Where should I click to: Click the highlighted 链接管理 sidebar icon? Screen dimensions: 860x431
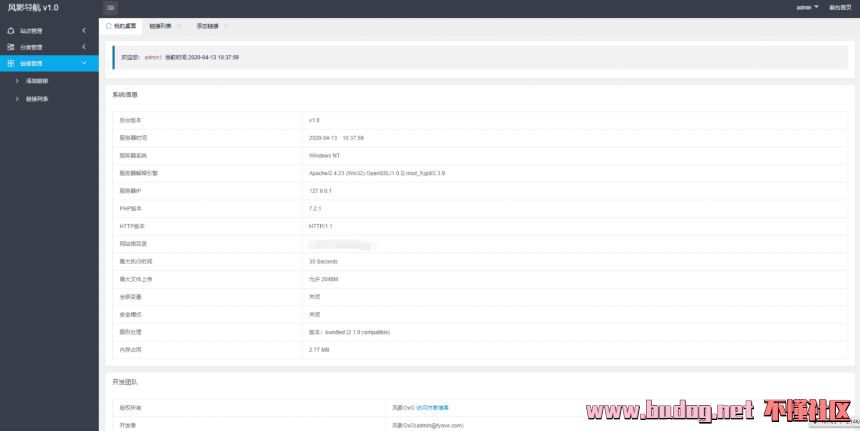(11, 64)
